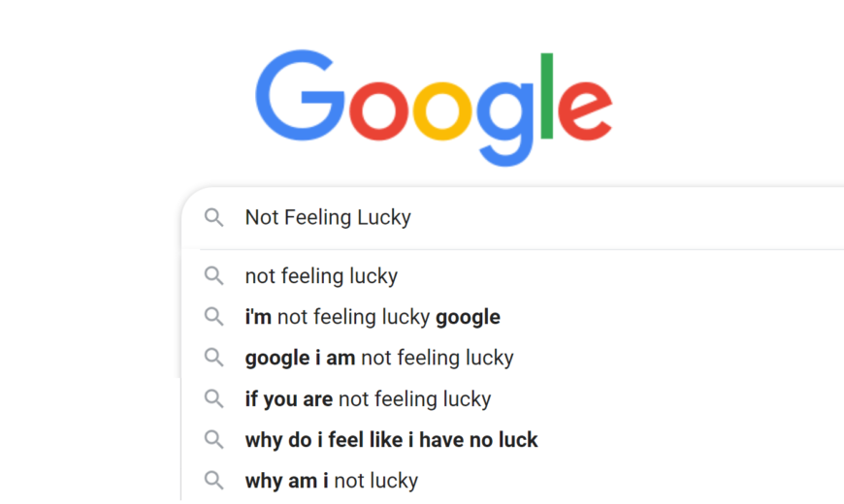The image size is (844, 504).
Task: Select the 'not feeling lucky' suggestion text
Action: tap(321, 276)
